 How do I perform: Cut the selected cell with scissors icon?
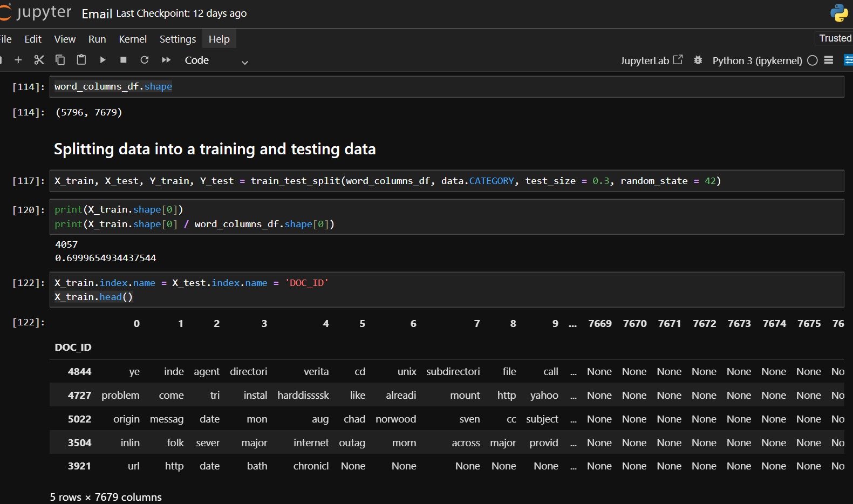tap(39, 60)
